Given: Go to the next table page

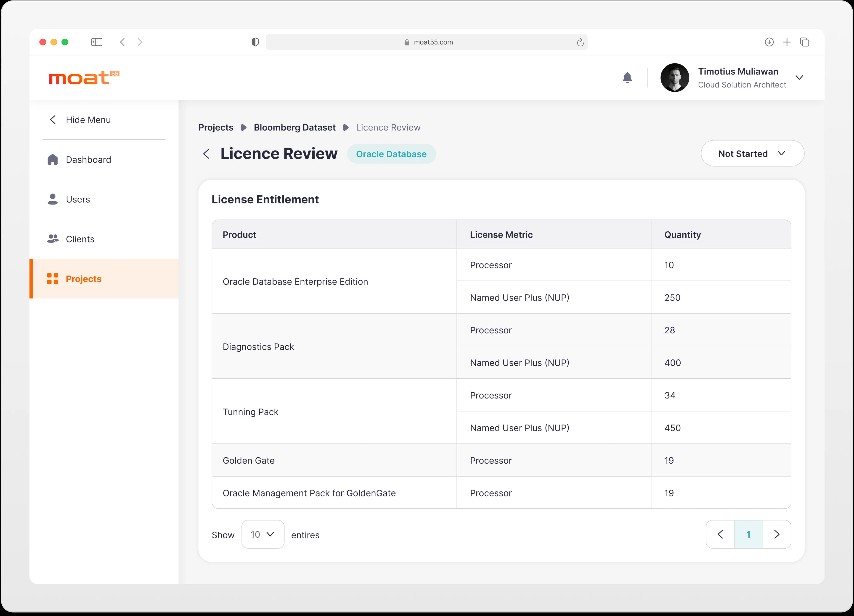Looking at the screenshot, I should click(777, 534).
